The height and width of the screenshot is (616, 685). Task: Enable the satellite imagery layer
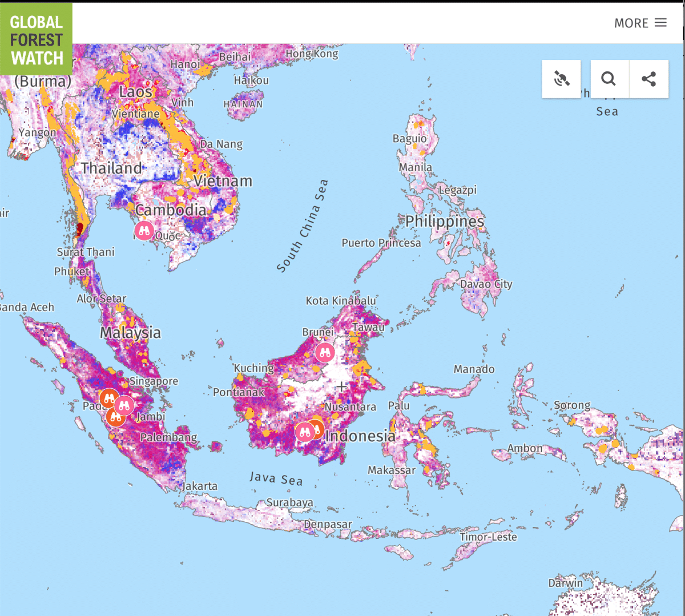[x=561, y=79]
